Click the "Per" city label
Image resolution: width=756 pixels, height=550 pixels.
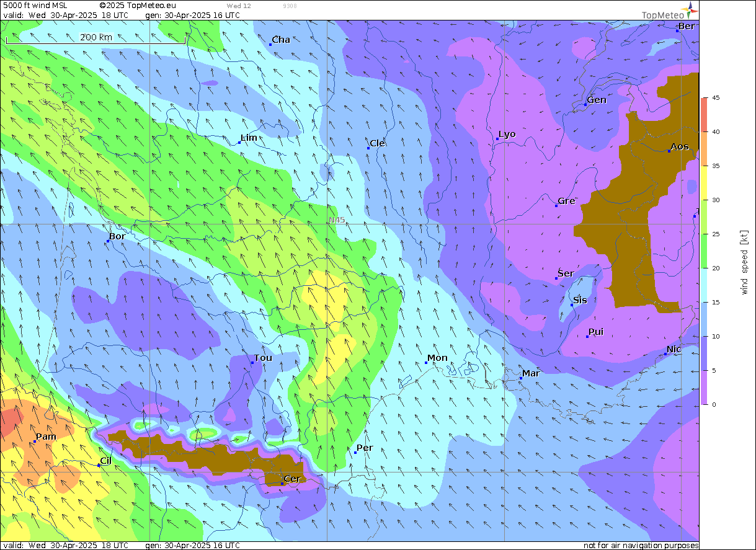point(365,448)
